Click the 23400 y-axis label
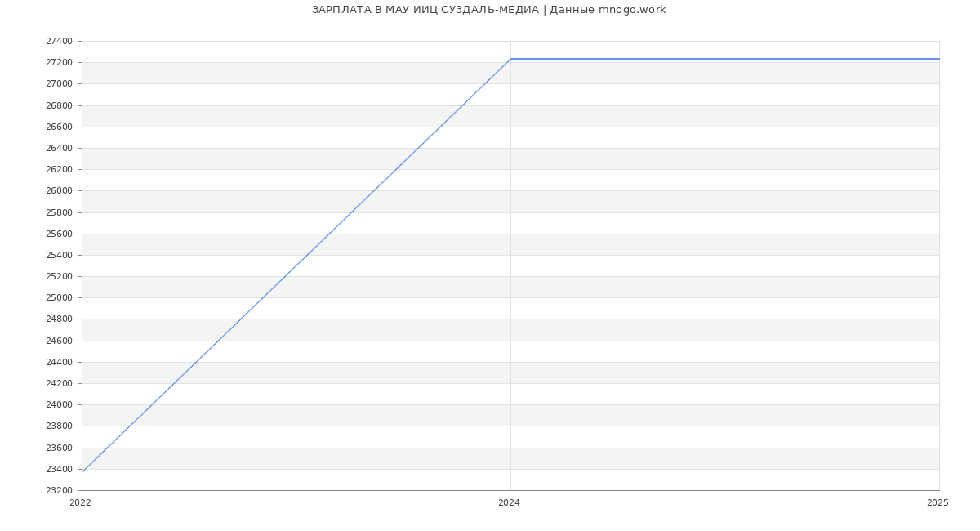The width and height of the screenshot is (980, 531). click(59, 469)
